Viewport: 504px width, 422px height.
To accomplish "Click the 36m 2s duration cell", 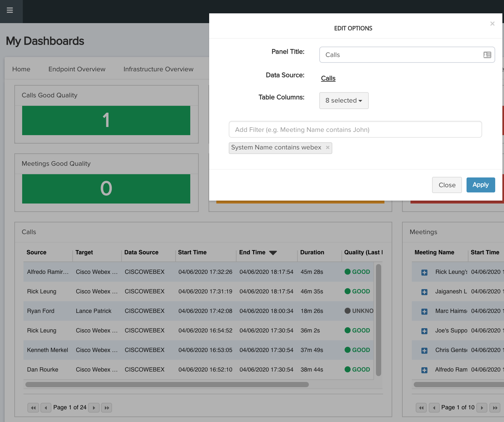I will pos(310,331).
